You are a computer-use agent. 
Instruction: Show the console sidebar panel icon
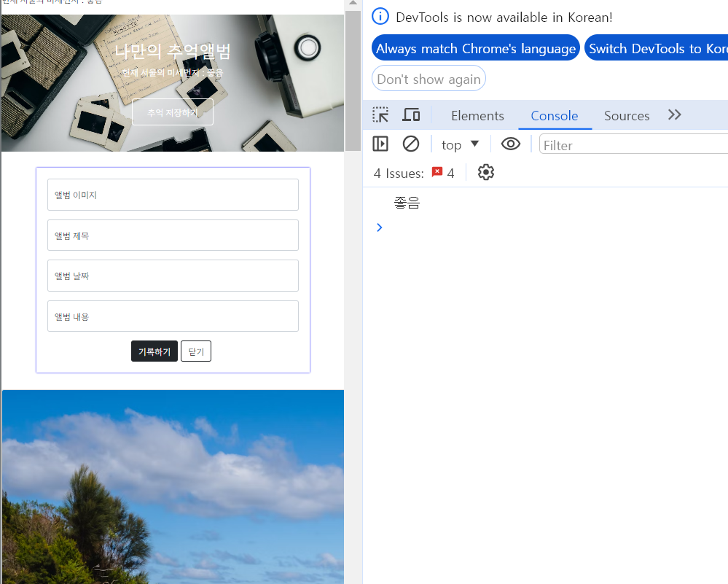coord(380,144)
